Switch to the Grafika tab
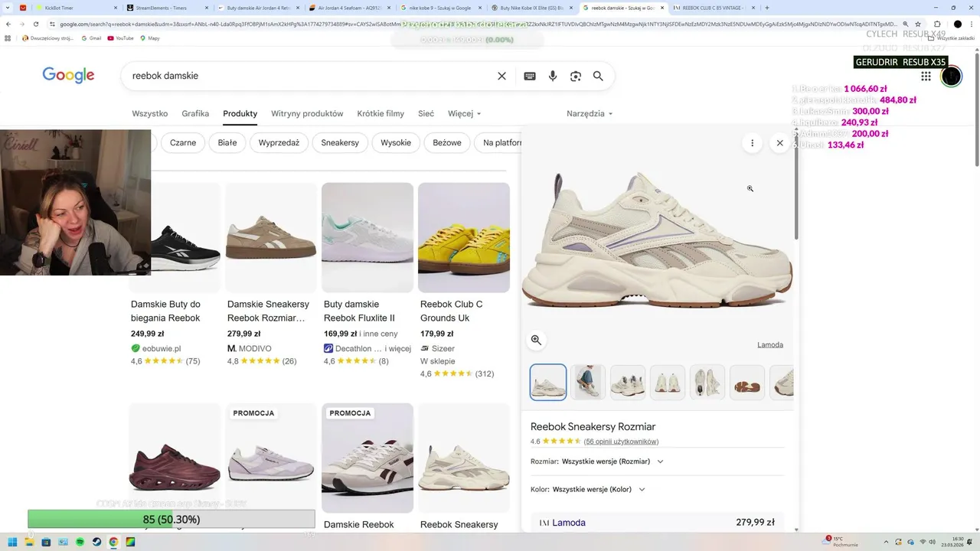Screen dimensions: 980x551 pos(195,113)
